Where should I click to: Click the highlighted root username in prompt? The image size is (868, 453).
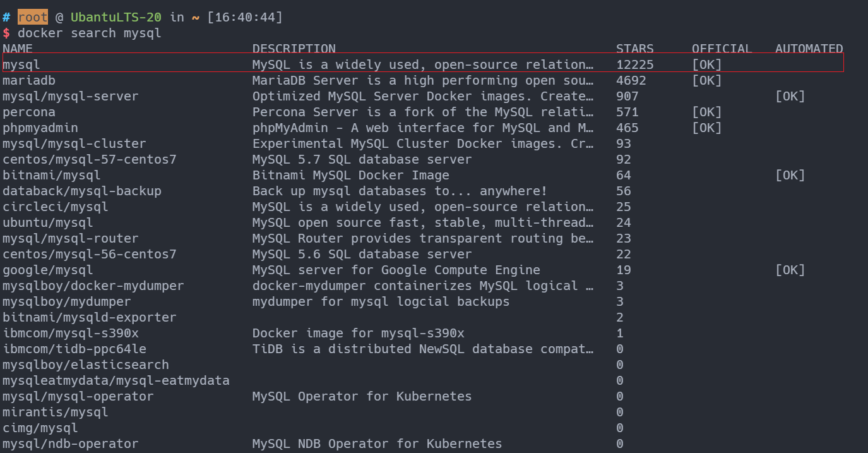click(33, 17)
